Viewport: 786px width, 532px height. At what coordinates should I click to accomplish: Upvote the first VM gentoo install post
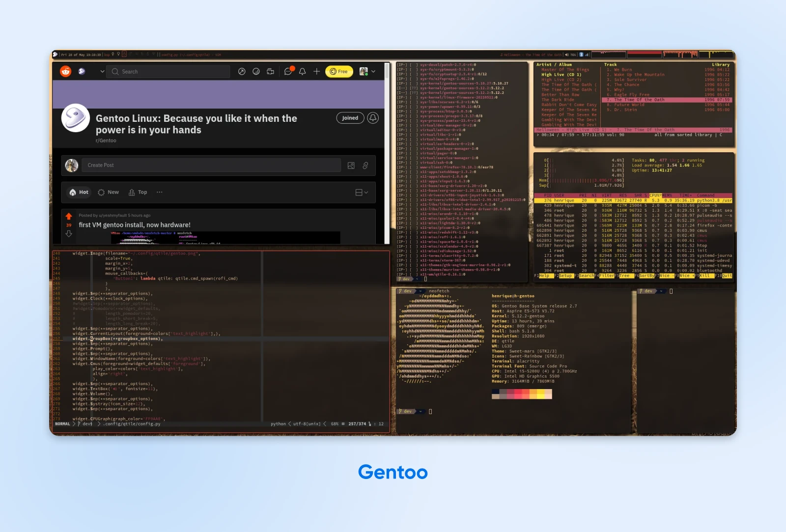tap(69, 216)
